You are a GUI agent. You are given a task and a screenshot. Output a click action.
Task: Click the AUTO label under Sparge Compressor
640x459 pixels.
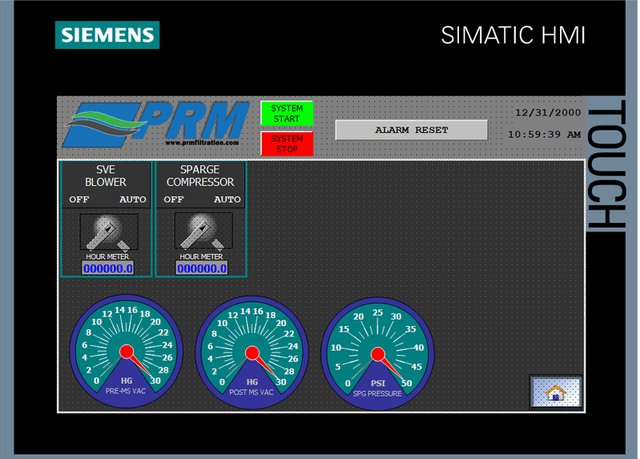coord(227,200)
